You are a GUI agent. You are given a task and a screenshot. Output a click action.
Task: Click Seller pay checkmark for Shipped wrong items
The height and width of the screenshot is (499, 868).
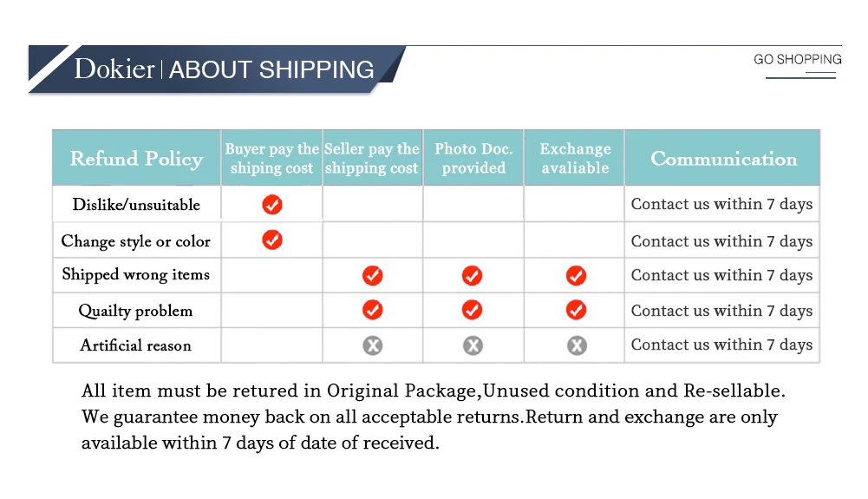click(x=373, y=276)
